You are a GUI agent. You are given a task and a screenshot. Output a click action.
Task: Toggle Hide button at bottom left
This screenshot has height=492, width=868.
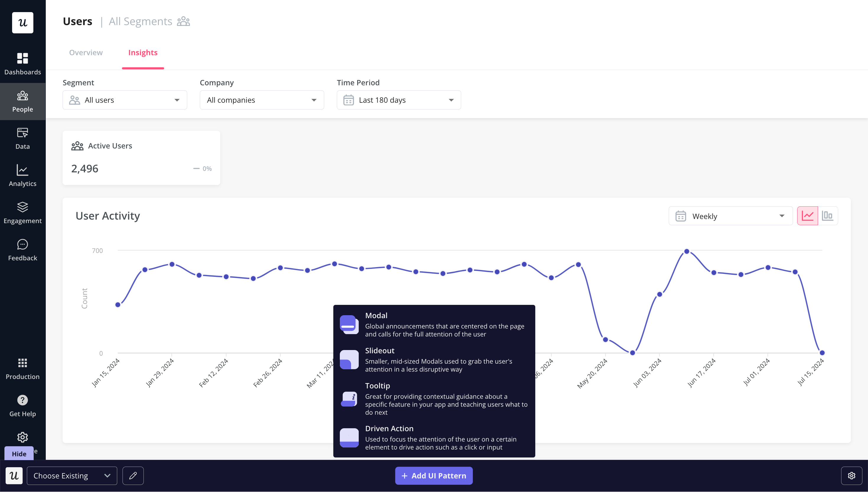(19, 453)
